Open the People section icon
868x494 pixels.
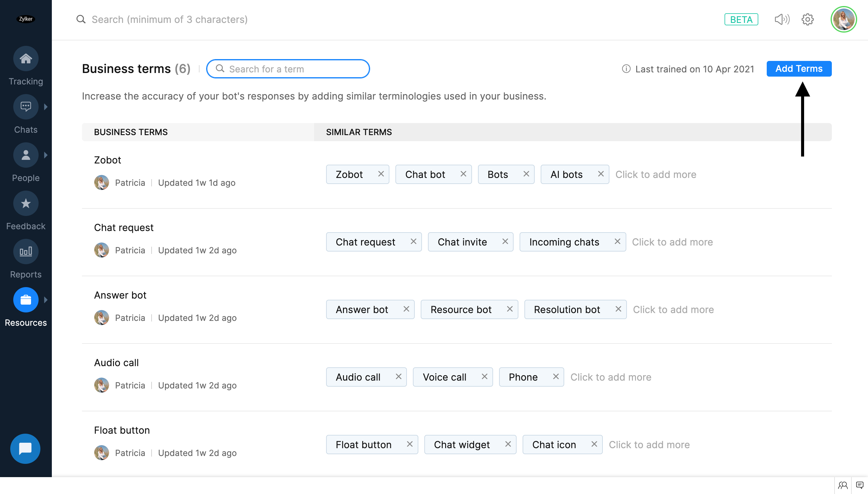point(26,155)
